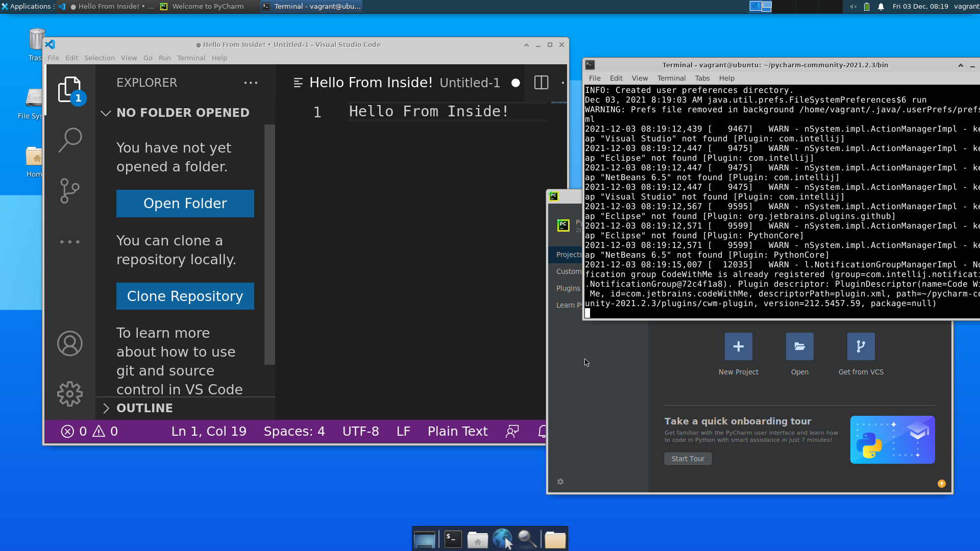980x551 pixels.
Task: Select Plugins in PyCharm sidebar
Action: [x=566, y=288]
